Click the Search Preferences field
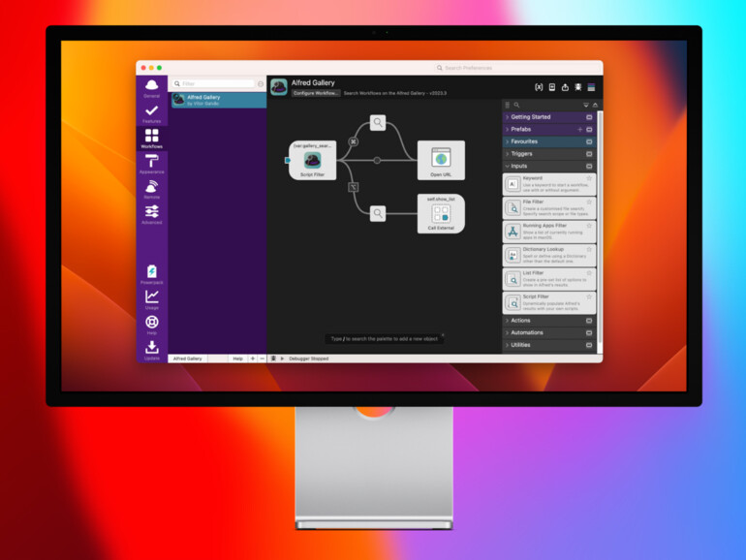 click(x=516, y=68)
